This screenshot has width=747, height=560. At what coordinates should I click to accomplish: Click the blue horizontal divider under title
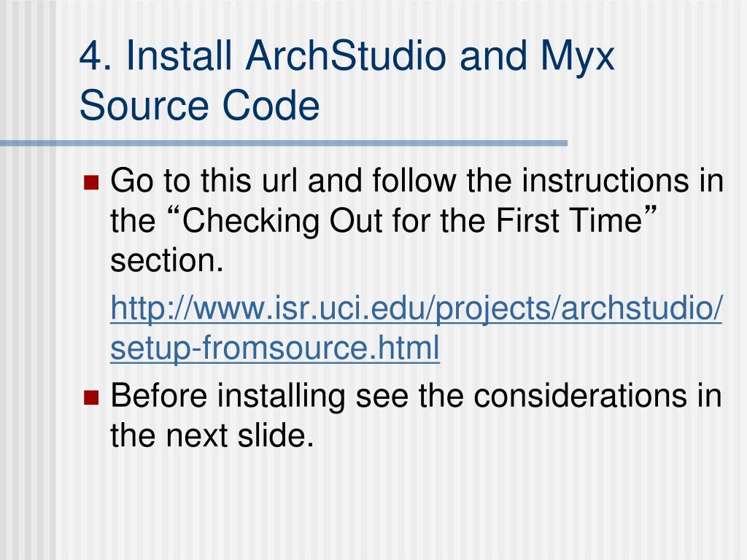click(x=284, y=143)
